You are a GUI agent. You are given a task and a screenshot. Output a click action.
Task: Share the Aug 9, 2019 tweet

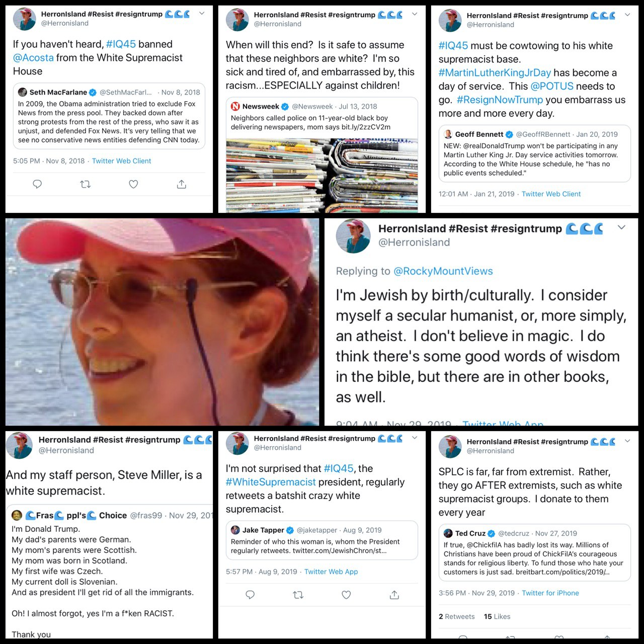394,595
